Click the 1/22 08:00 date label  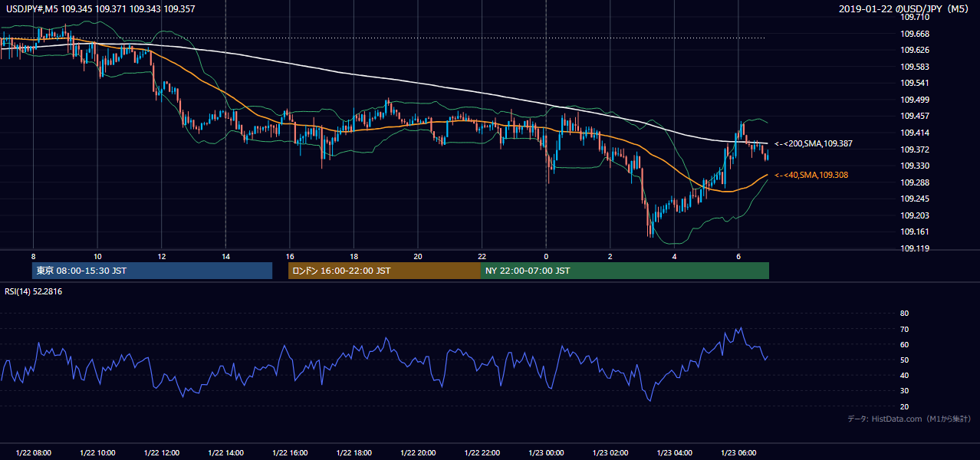[x=33, y=452]
